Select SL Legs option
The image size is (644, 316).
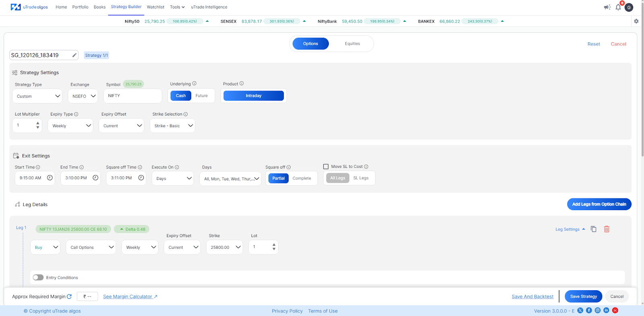(x=361, y=178)
